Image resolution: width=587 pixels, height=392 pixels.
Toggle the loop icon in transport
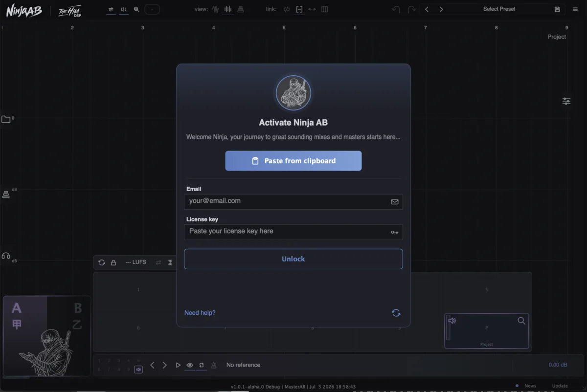[202, 365]
